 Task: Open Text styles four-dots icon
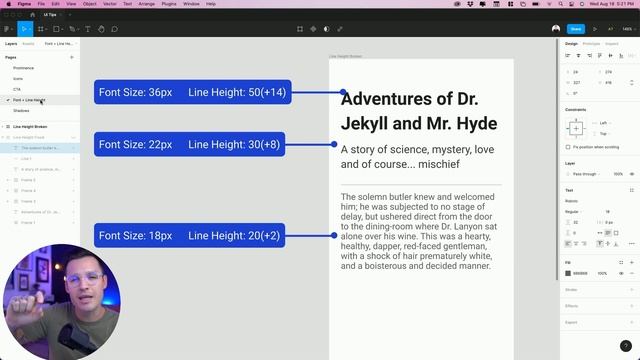pyautogui.click(x=632, y=190)
